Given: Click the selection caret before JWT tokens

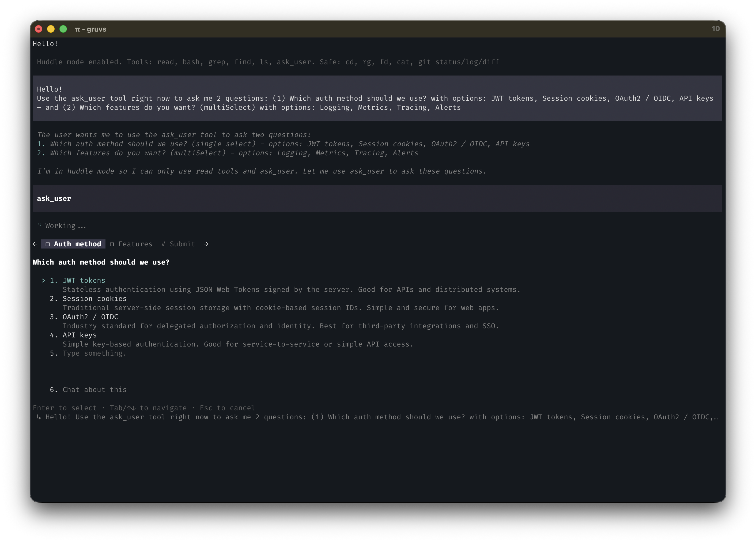Looking at the screenshot, I should click(x=43, y=280).
